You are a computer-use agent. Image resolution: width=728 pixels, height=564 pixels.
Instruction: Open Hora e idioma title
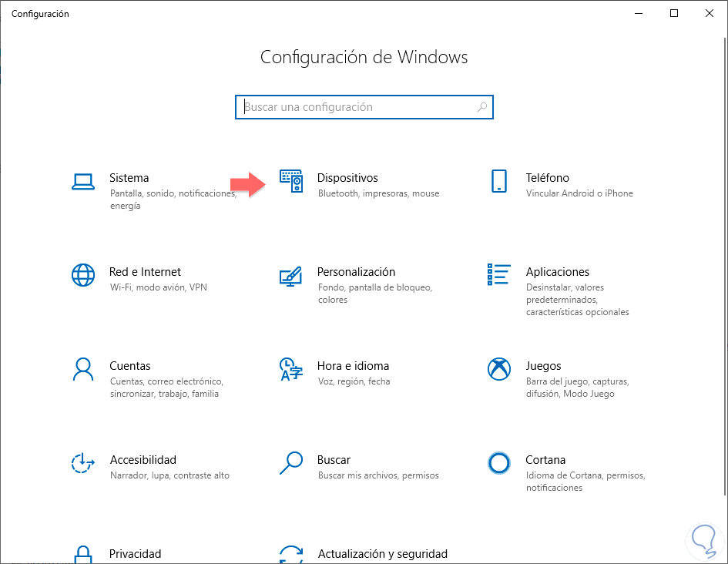pyautogui.click(x=353, y=366)
